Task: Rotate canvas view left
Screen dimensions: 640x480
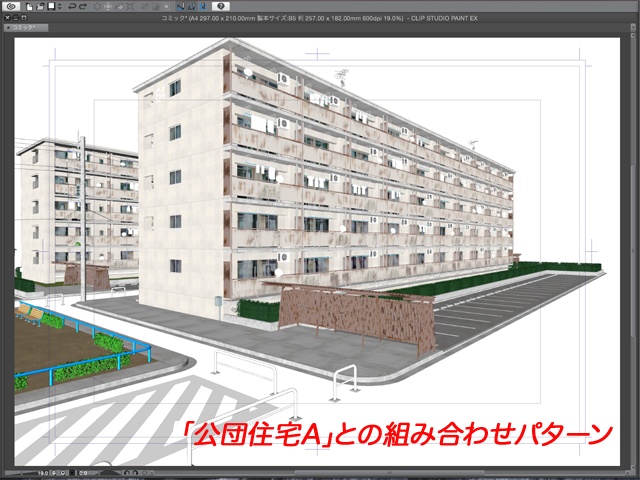Action: tap(127, 473)
